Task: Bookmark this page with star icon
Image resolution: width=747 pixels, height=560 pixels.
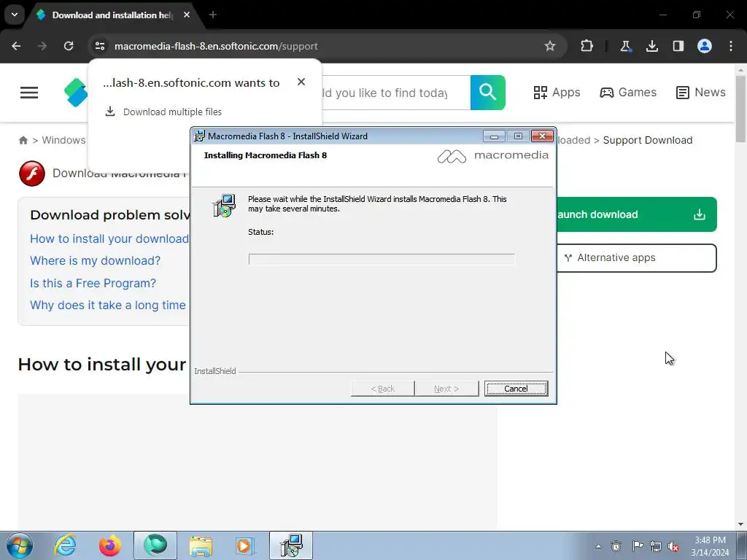Action: point(550,46)
